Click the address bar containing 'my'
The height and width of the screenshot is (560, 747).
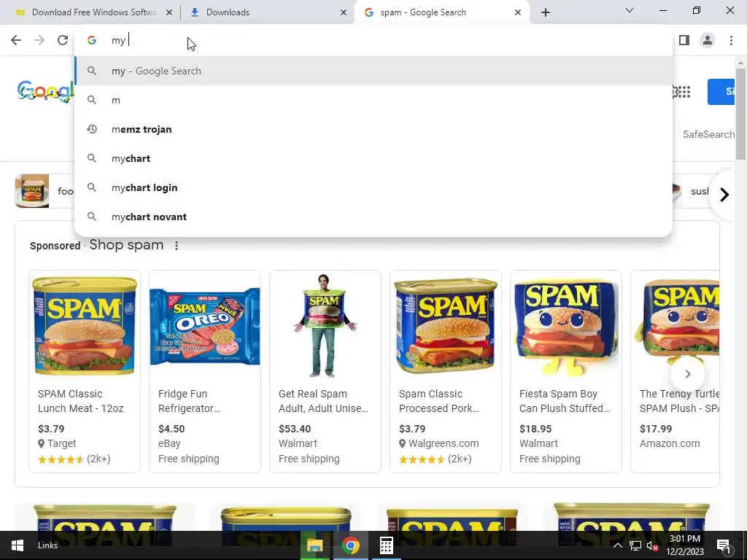(x=373, y=40)
